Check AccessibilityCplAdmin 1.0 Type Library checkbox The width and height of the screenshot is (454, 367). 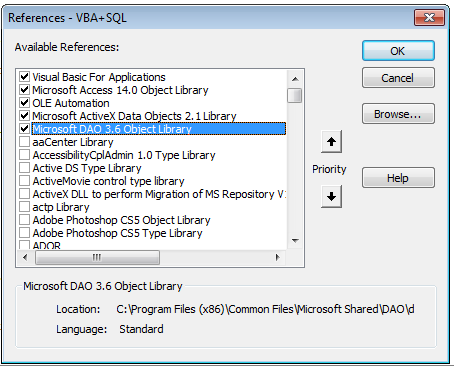pos(24,155)
